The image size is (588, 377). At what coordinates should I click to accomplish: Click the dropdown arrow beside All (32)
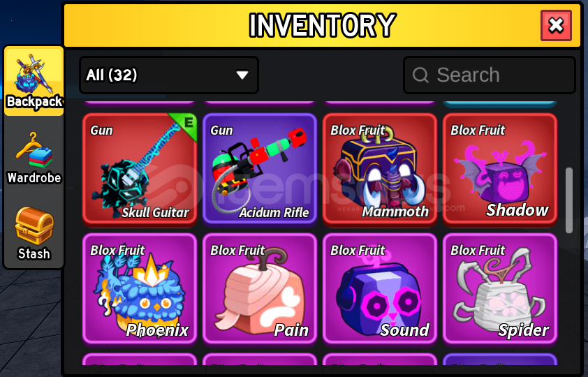coord(242,75)
